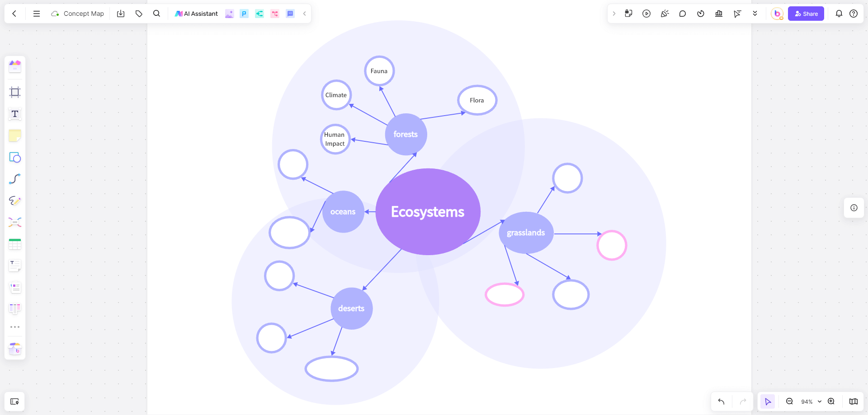Open the tag label icon

coord(139,14)
